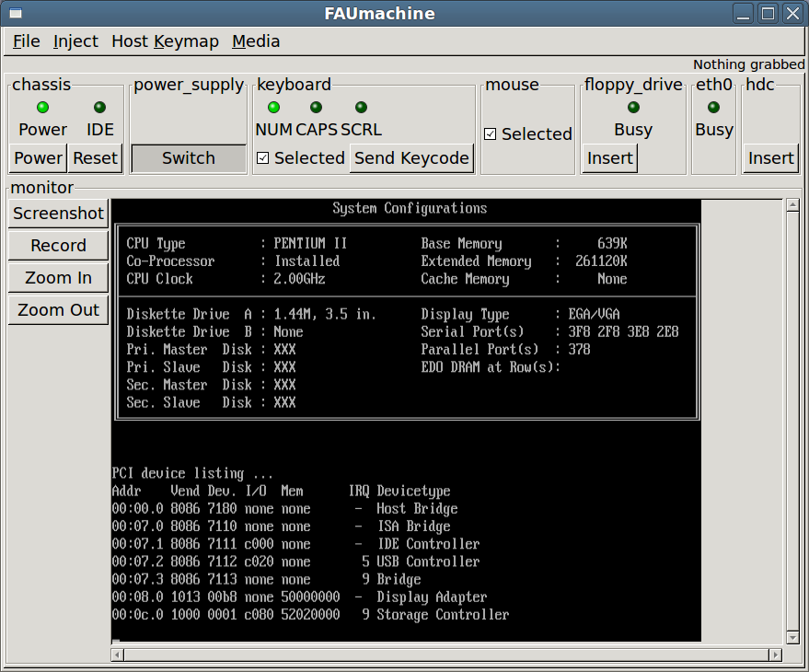Click the horizontal scrollbar right arrow
This screenshot has width=809, height=672.
[x=777, y=655]
